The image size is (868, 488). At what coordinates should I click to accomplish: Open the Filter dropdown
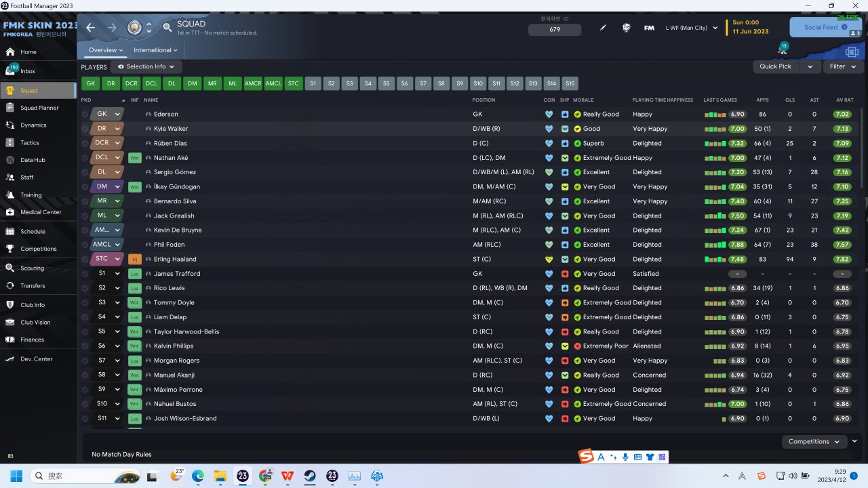843,66
